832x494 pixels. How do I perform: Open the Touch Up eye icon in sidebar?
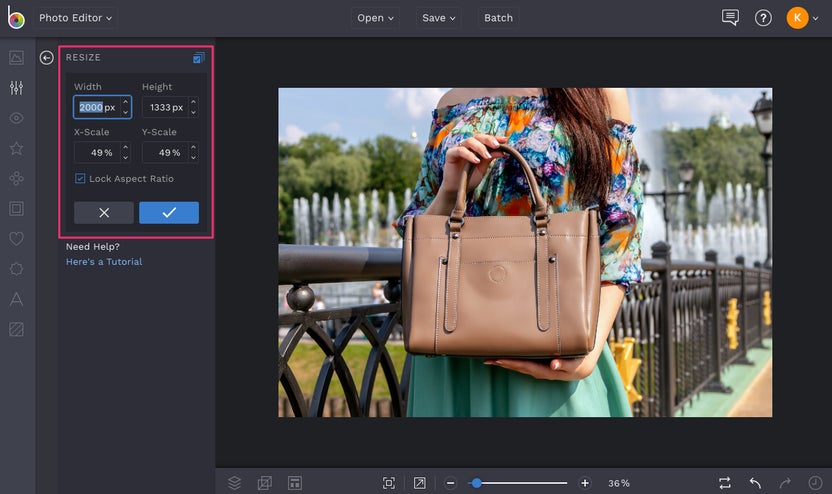click(16, 118)
